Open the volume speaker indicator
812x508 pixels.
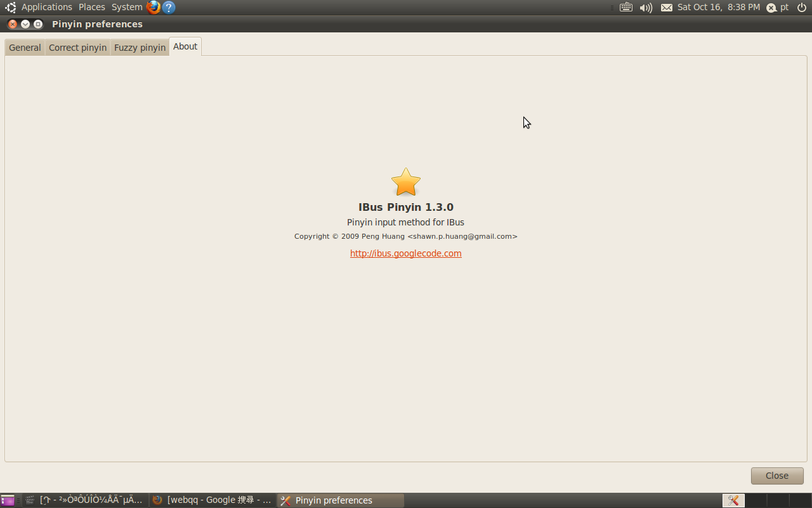[646, 8]
